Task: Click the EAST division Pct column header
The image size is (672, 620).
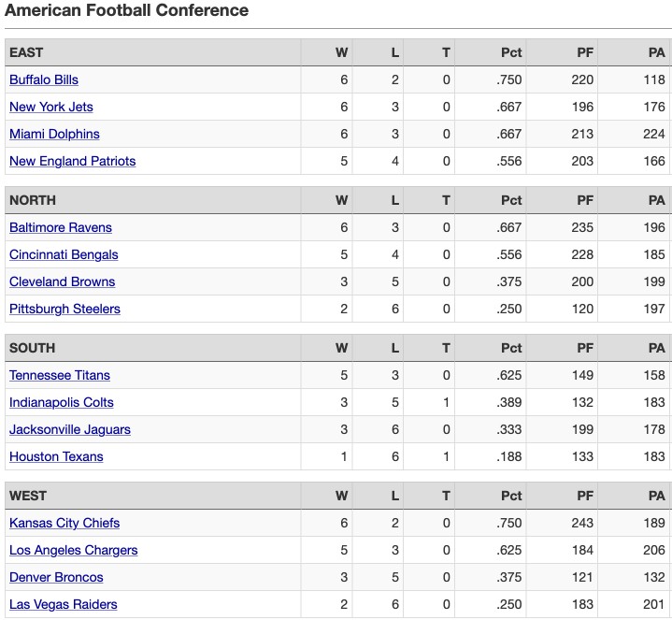Action: [x=511, y=52]
